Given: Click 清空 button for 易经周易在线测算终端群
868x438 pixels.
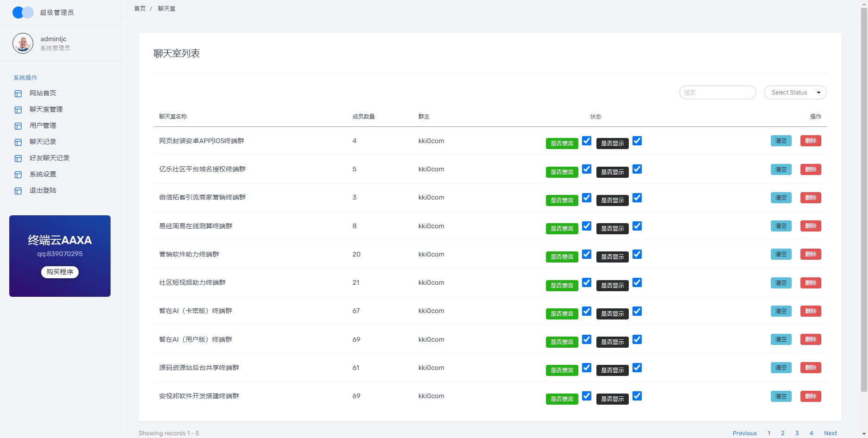Looking at the screenshot, I should click(x=781, y=226).
